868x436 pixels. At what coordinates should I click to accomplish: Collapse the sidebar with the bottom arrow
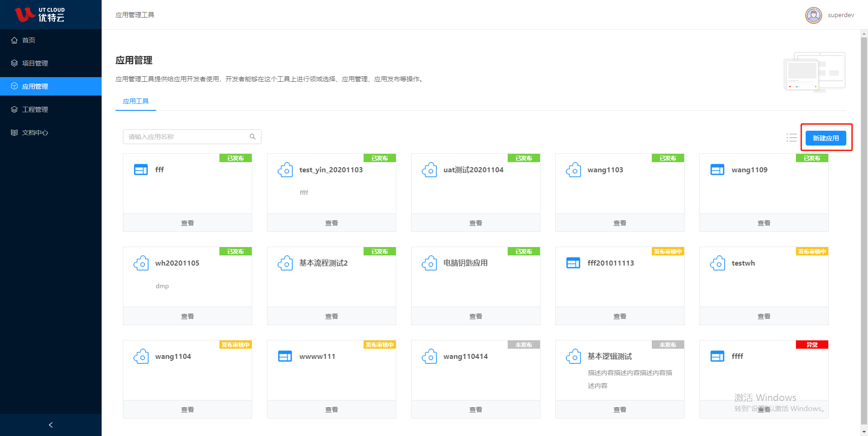(51, 425)
